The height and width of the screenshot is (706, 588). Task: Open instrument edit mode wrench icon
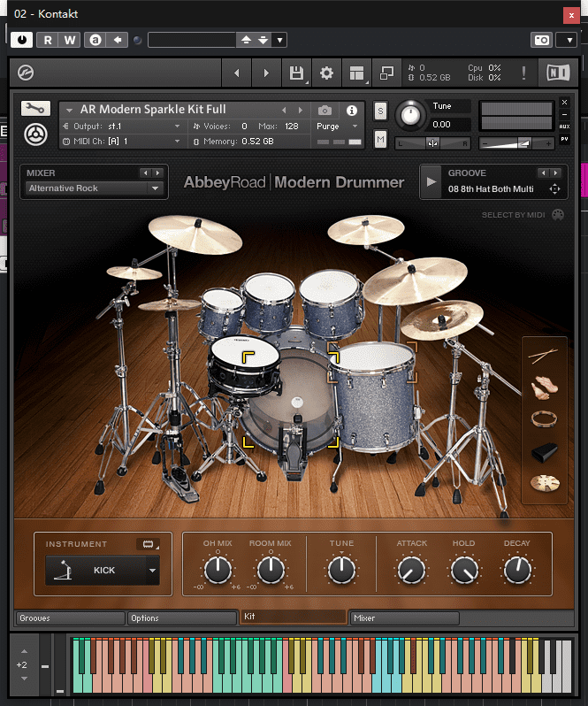pyautogui.click(x=35, y=108)
